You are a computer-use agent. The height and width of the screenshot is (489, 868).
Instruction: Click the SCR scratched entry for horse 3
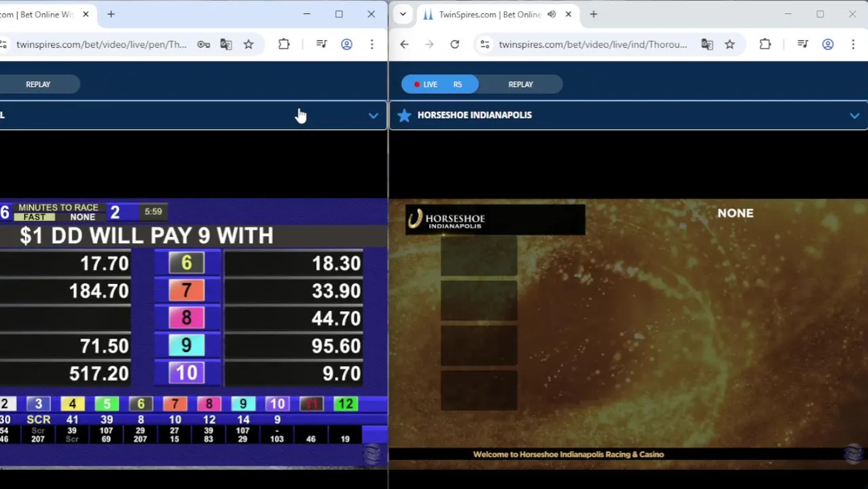tap(38, 420)
